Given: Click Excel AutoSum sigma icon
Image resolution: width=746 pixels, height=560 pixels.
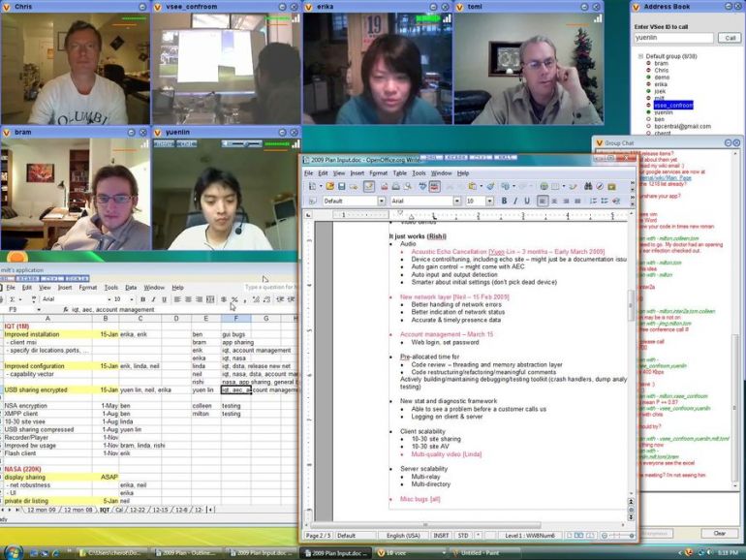Looking at the screenshot, I should pyautogui.click(x=13, y=299).
